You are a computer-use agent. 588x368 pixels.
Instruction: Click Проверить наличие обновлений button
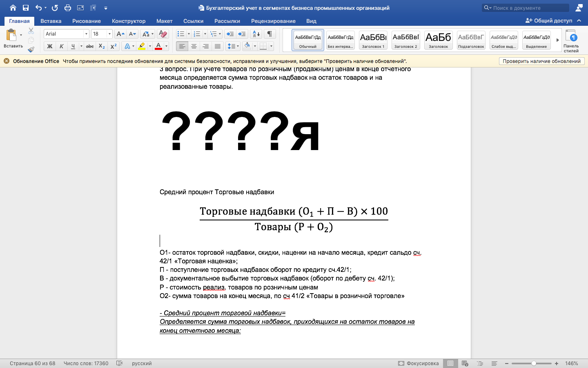pos(541,61)
